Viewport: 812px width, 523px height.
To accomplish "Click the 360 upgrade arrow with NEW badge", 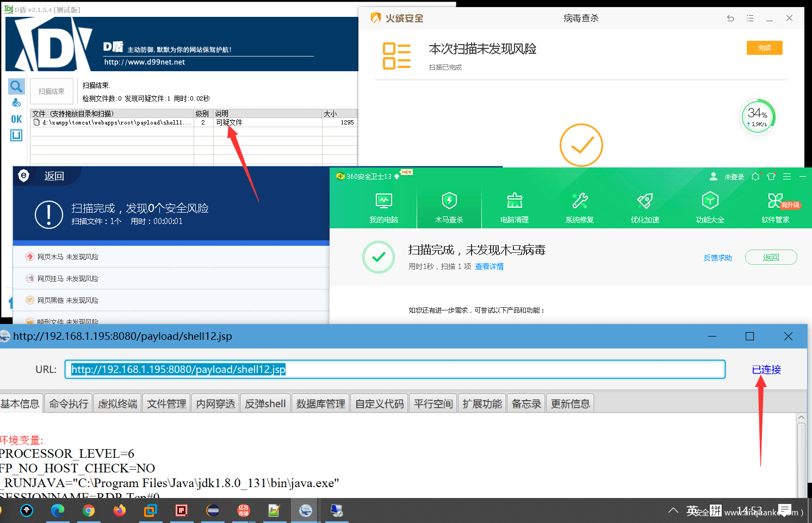I will click(397, 176).
